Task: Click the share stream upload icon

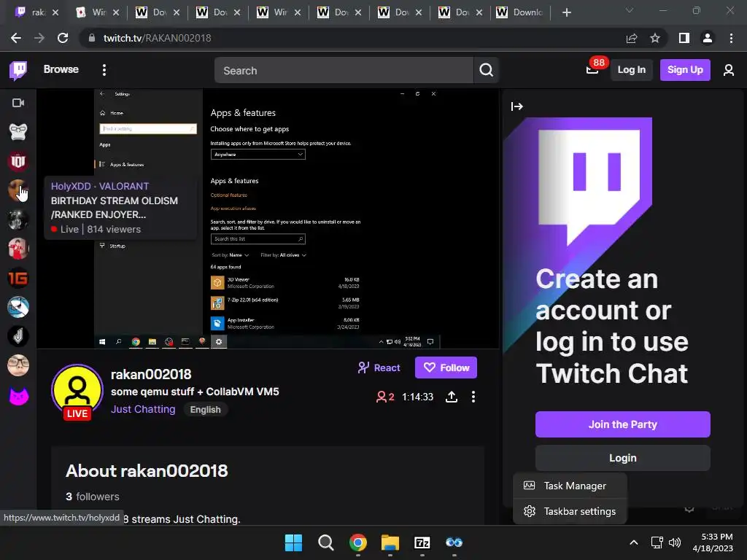Action: (451, 397)
